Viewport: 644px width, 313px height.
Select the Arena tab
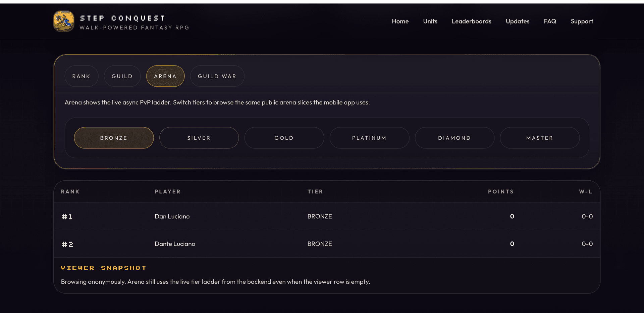165,76
